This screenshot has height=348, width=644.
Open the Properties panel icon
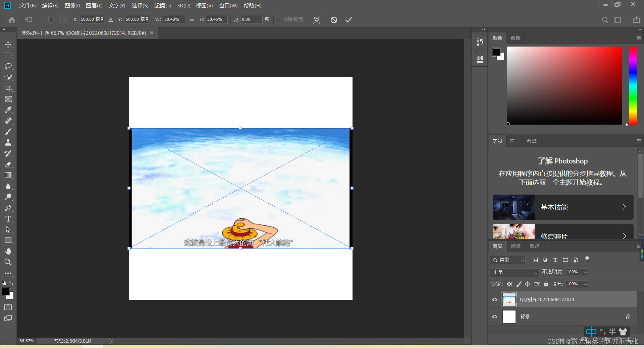pos(480,59)
